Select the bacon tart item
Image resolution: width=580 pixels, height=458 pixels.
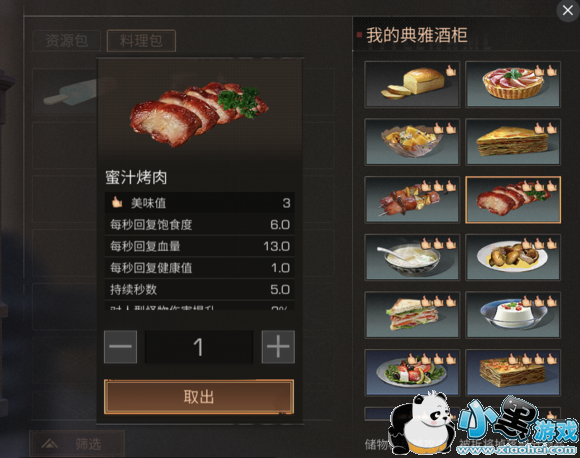[x=513, y=84]
